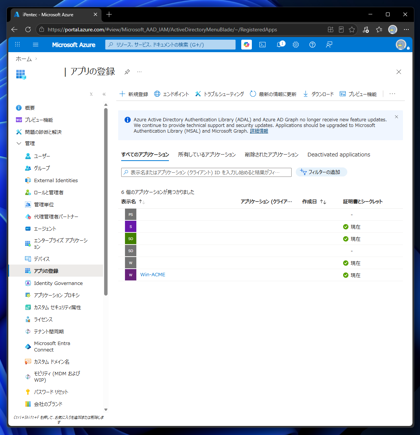The height and width of the screenshot is (435, 420).
Task: Open the notifications bell
Action: 281,44
